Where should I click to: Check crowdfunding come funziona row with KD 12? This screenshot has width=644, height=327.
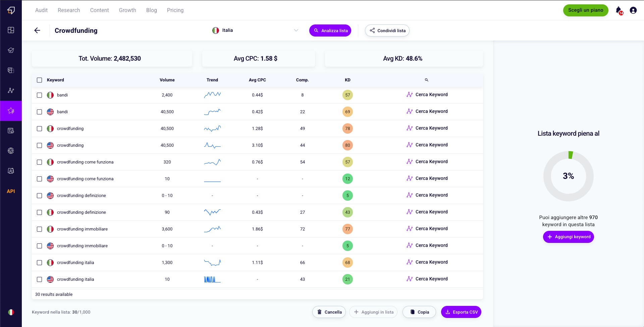(40, 179)
